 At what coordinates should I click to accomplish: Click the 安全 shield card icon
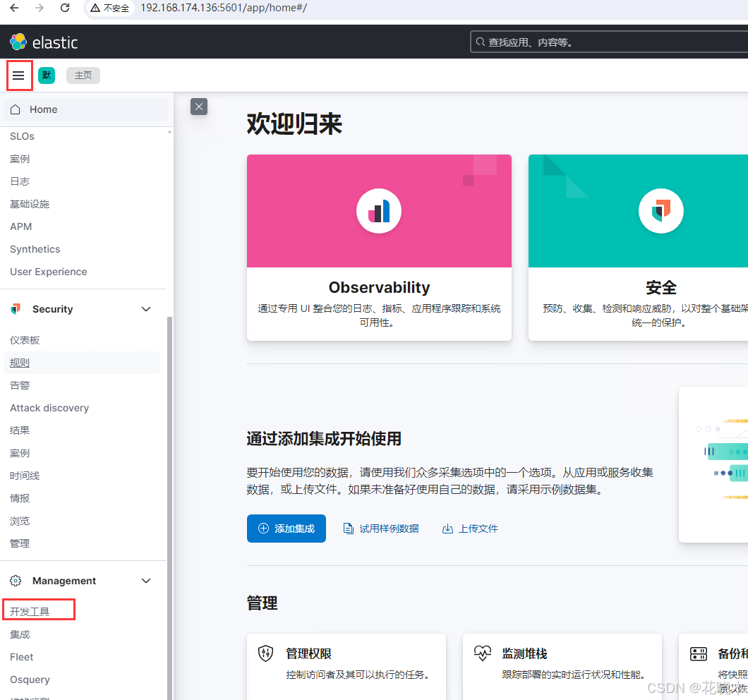(660, 211)
